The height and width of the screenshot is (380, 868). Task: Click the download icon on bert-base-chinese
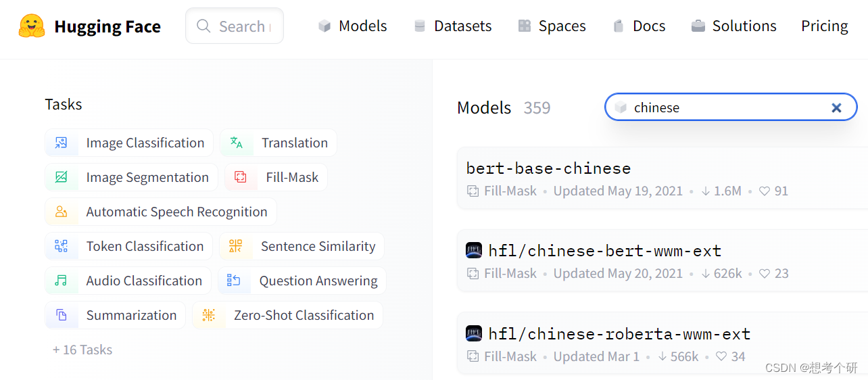(706, 191)
